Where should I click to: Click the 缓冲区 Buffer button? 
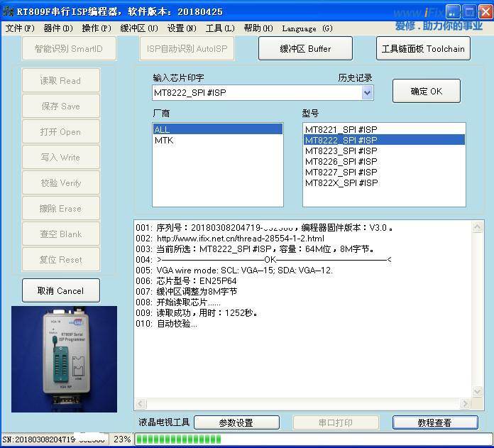[x=305, y=48]
